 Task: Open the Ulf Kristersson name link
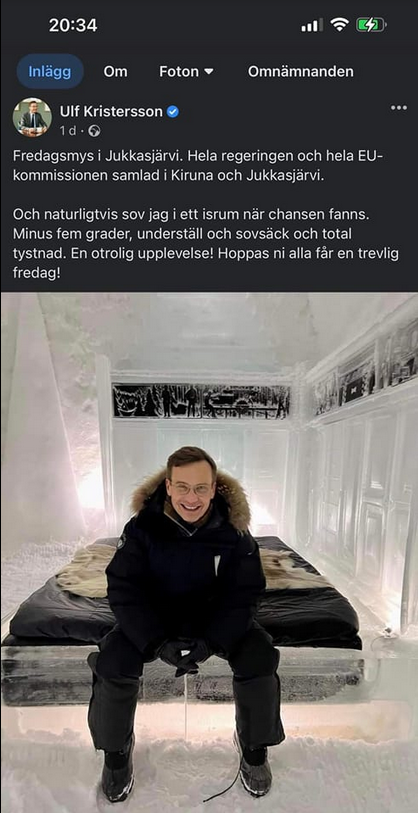click(111, 111)
